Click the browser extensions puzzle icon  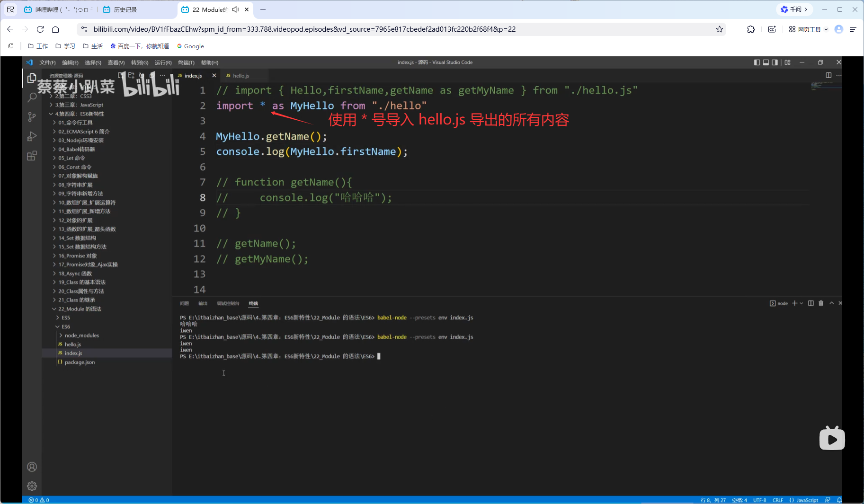(x=751, y=29)
